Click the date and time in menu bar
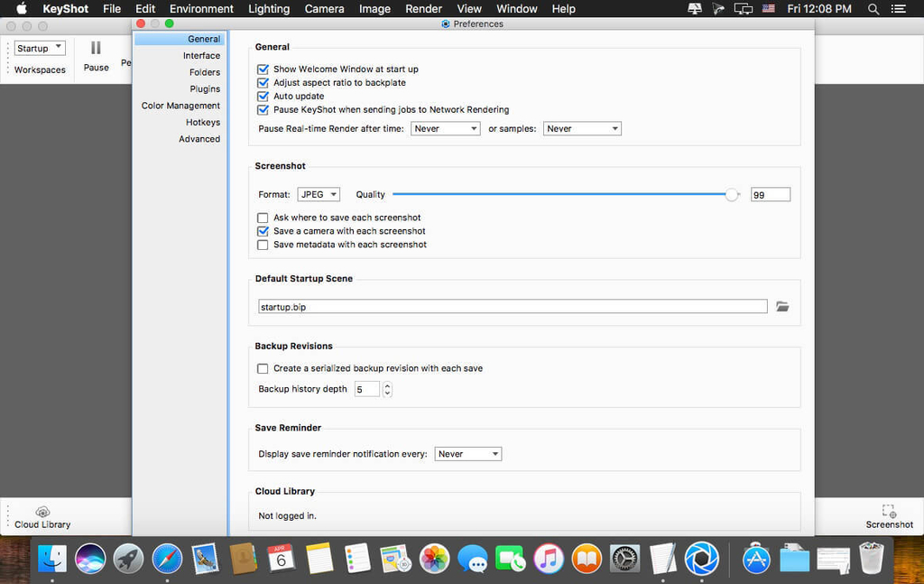 819,9
